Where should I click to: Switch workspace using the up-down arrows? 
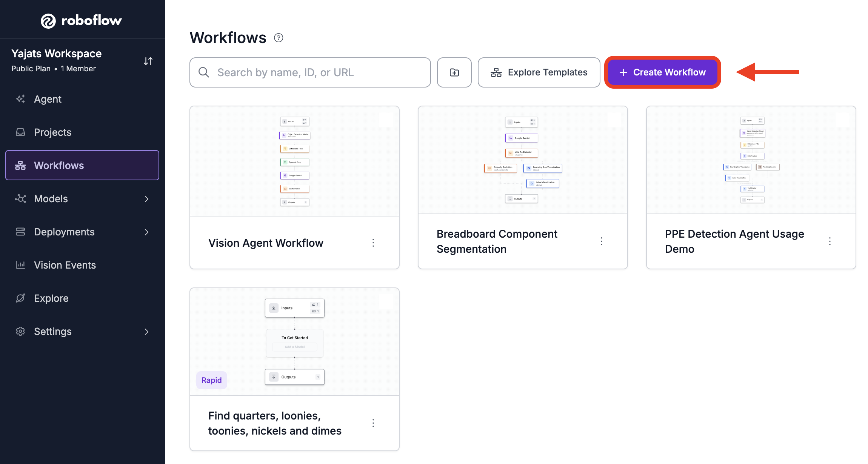(x=148, y=61)
